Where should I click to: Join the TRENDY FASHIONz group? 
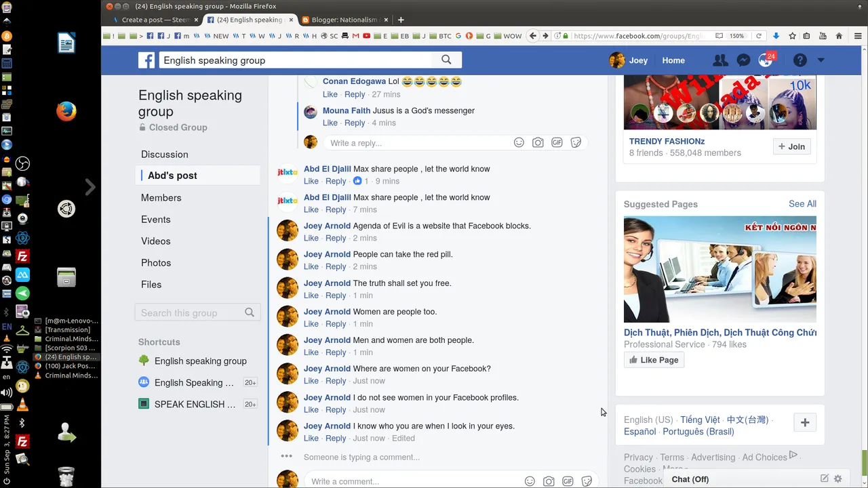pos(792,146)
